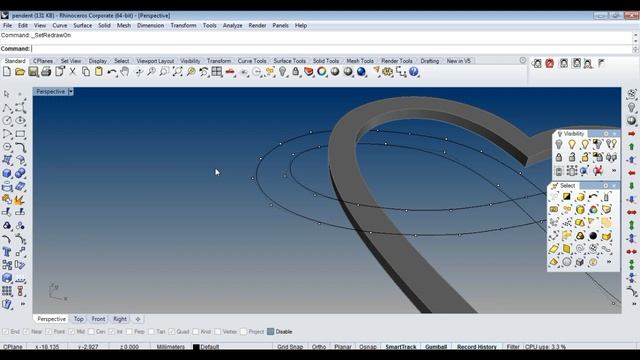The height and width of the screenshot is (360, 640).
Task: Click in the Command input field
Action: click(x=331, y=49)
